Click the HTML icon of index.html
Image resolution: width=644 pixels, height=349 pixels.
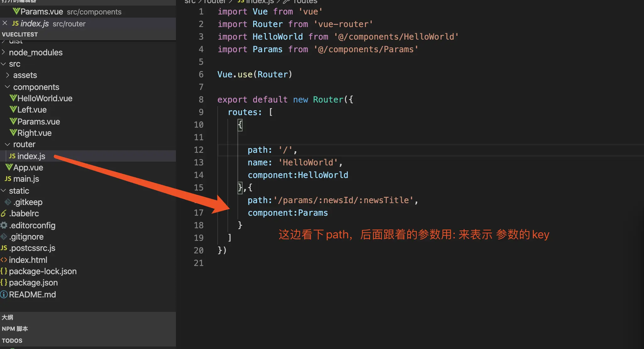[x=4, y=260]
